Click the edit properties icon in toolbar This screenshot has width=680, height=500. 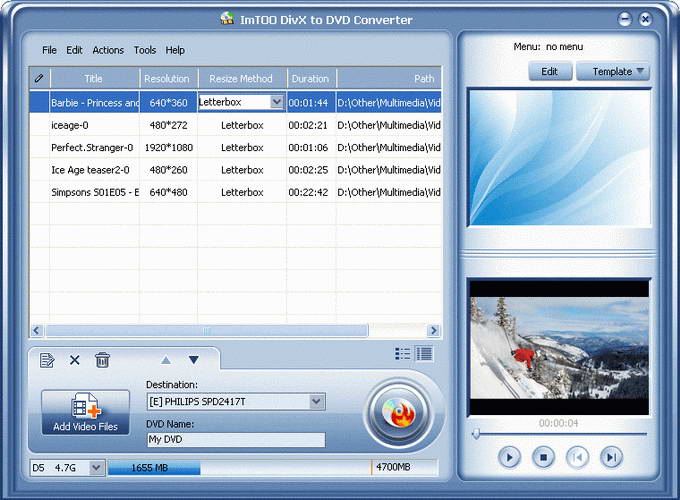(x=47, y=360)
